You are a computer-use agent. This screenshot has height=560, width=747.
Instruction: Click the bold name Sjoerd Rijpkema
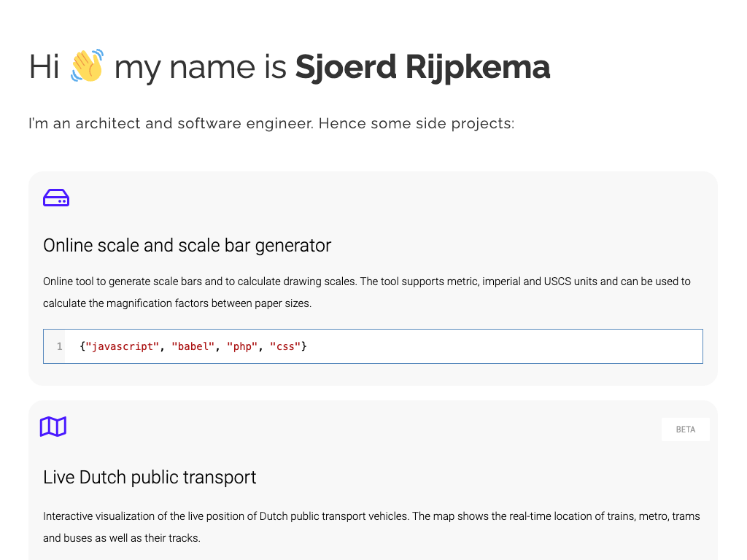[x=422, y=67]
